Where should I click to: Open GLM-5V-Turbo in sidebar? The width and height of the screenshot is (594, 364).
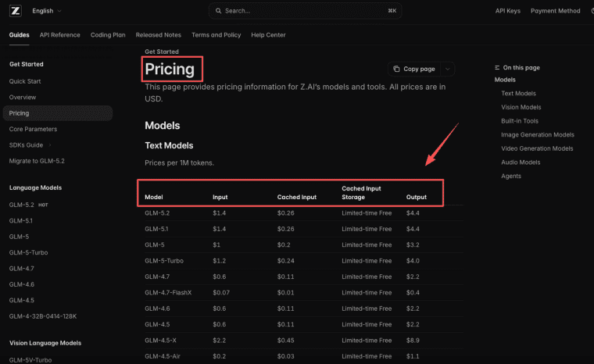[30, 360]
